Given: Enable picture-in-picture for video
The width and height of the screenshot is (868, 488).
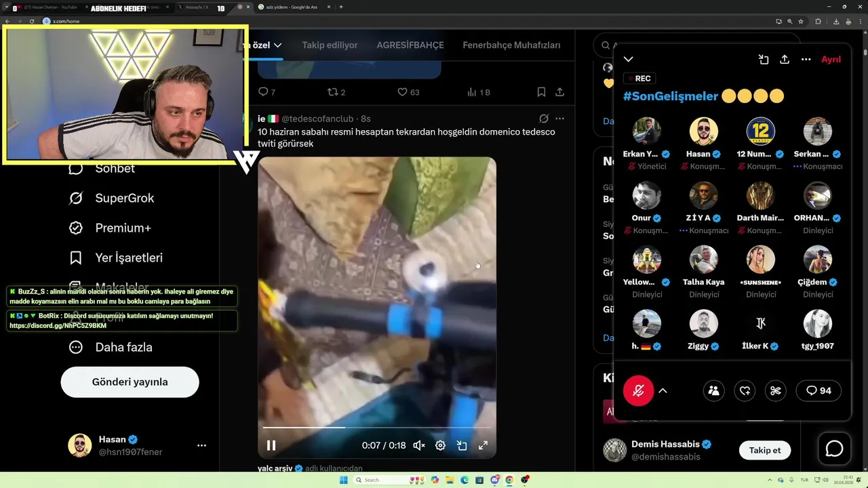Looking at the screenshot, I should 462,445.
